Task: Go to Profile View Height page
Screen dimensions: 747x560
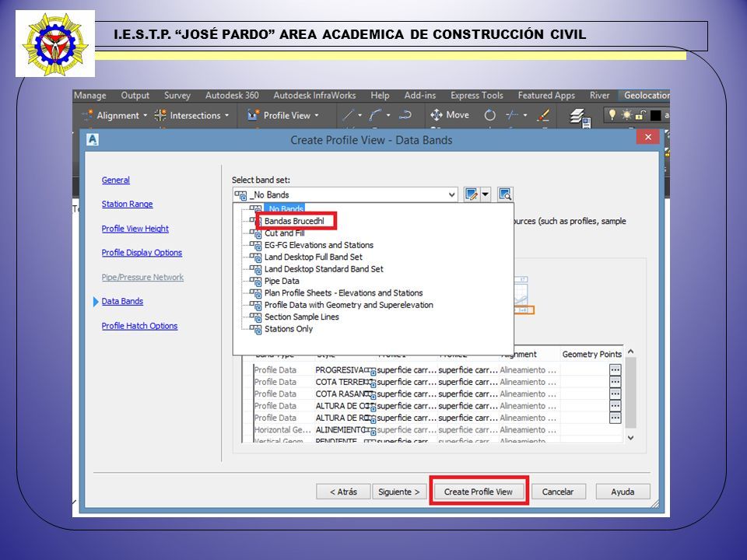Action: (135, 229)
